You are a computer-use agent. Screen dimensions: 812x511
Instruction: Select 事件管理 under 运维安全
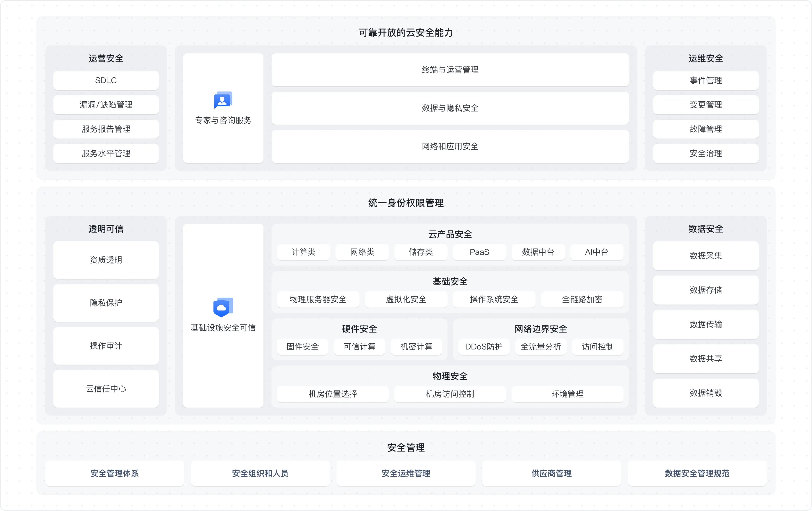pyautogui.click(x=706, y=80)
